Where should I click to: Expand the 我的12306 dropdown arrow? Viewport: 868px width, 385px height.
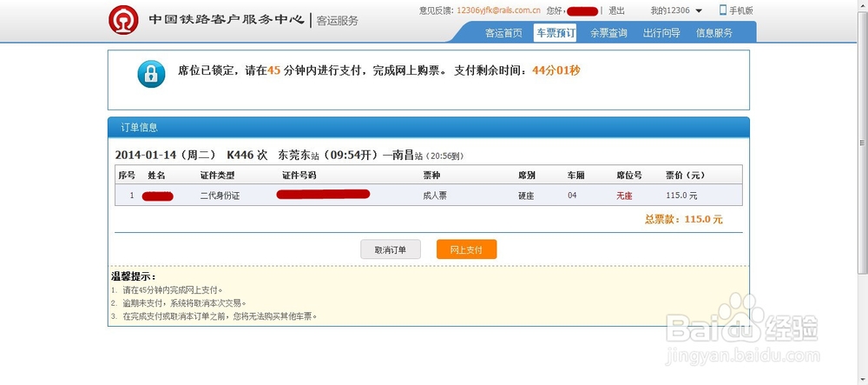coord(699,10)
